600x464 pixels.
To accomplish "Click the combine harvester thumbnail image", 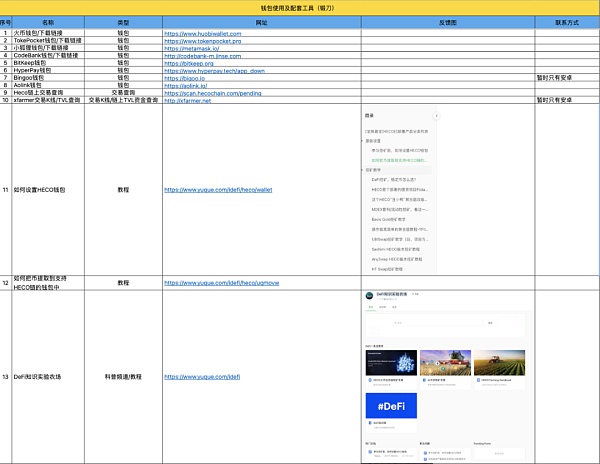I will [x=446, y=363].
